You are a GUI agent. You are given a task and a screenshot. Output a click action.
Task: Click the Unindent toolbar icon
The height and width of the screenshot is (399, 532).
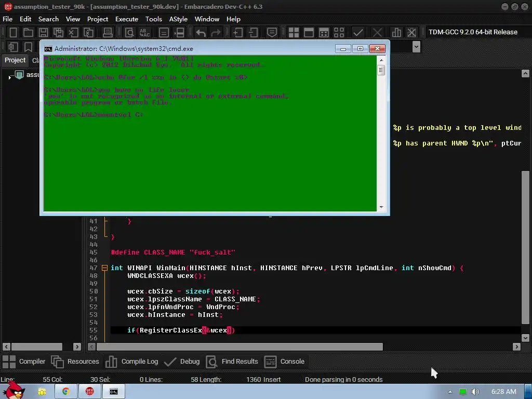pyautogui.click(x=253, y=32)
